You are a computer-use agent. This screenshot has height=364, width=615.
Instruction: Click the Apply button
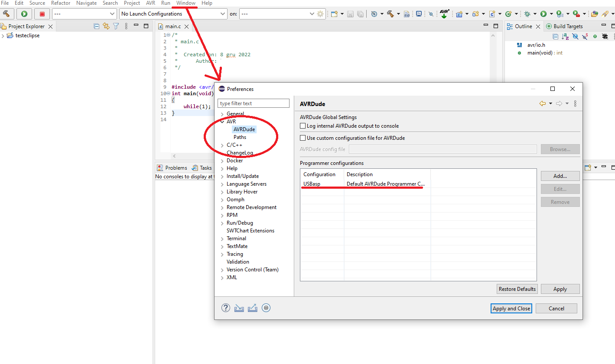tap(560, 289)
